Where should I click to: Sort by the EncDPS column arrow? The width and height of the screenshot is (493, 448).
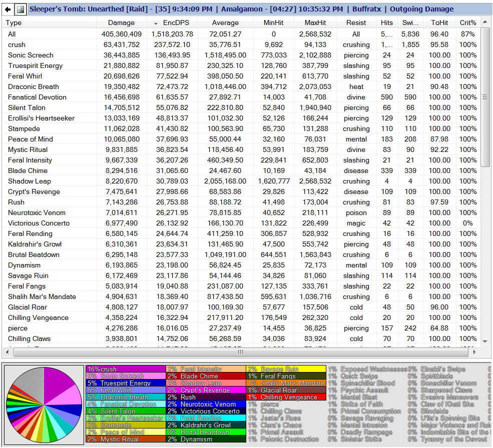click(x=156, y=23)
